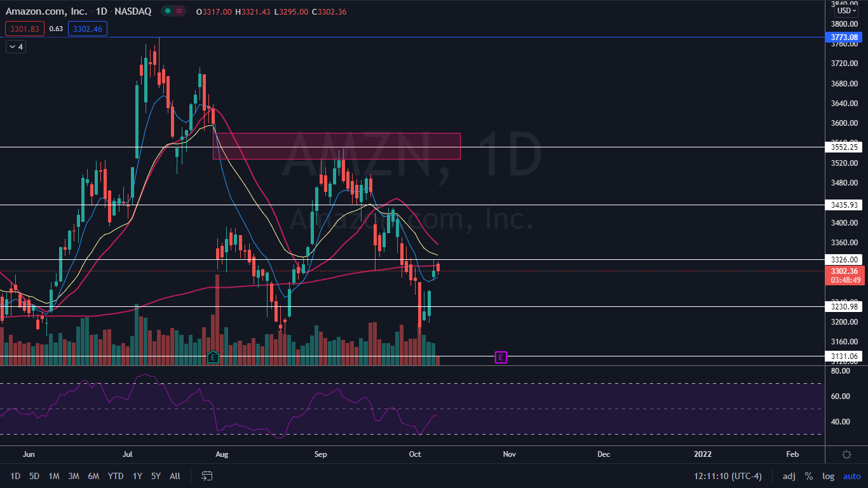Toggle auto scale mode
The image size is (868, 488).
tap(851, 476)
